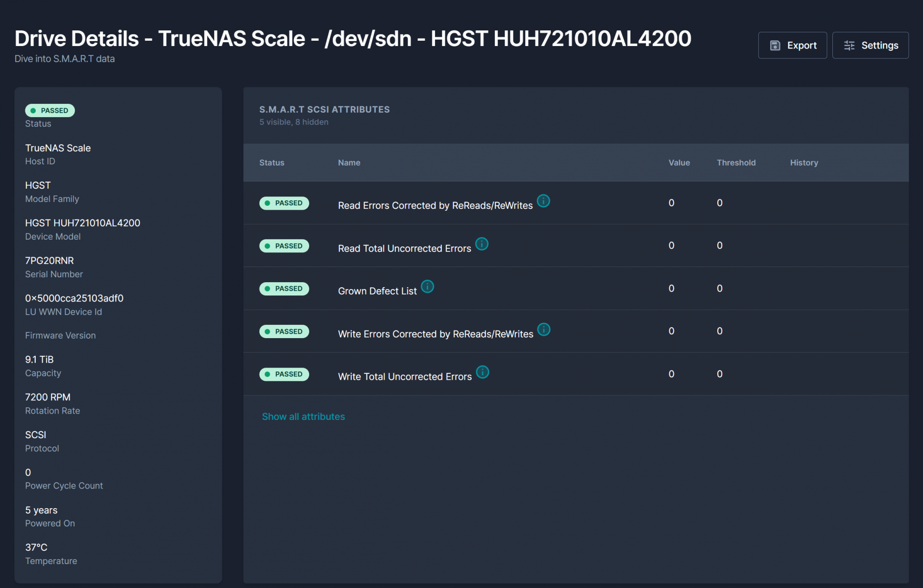Click info icon for Read Total Uncorrected Errors
923x588 pixels.
click(x=482, y=244)
